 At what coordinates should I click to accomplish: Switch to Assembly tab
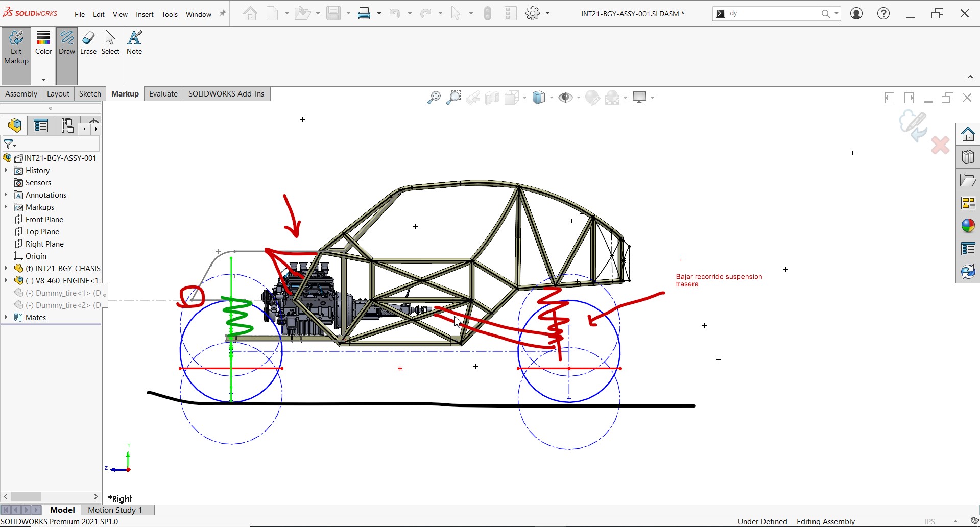point(21,94)
